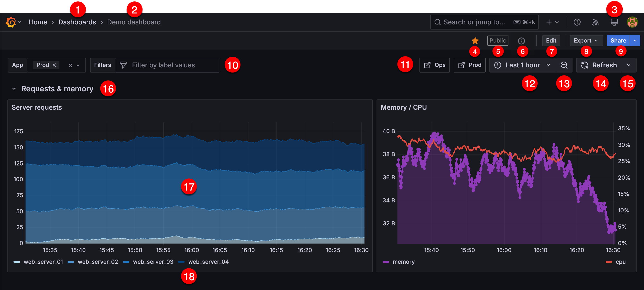Enable kiosk mode via the monitor icon
Screen dimensions: 644x290
pyautogui.click(x=614, y=22)
